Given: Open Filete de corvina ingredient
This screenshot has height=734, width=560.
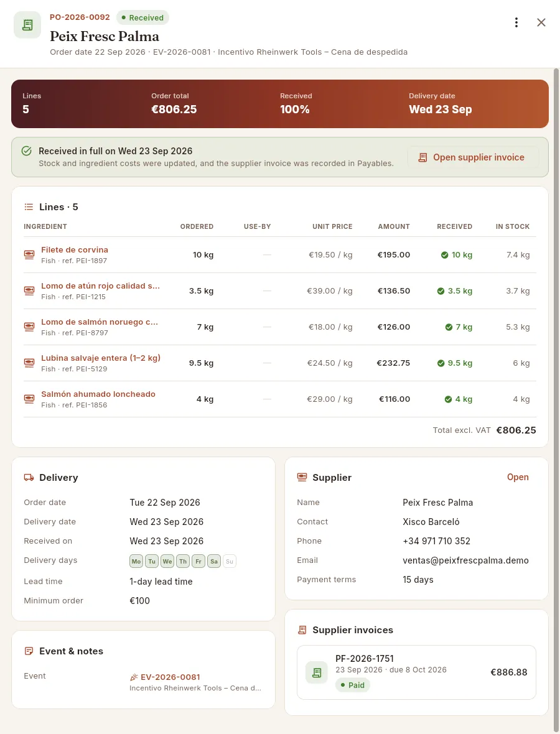Looking at the screenshot, I should tap(75, 249).
